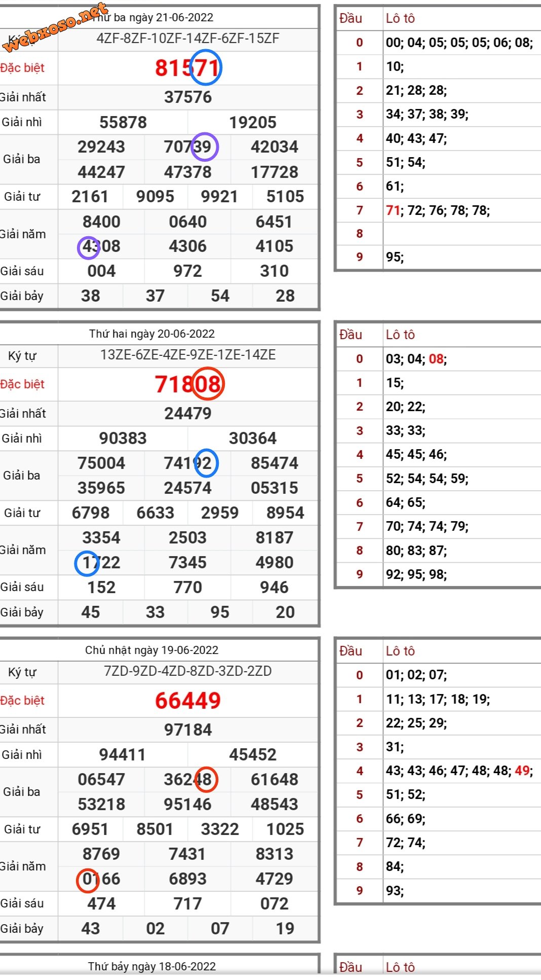Image resolution: width=541 pixels, height=980 pixels.
Task: Click fifth prize number 4729
Action: pos(275,879)
